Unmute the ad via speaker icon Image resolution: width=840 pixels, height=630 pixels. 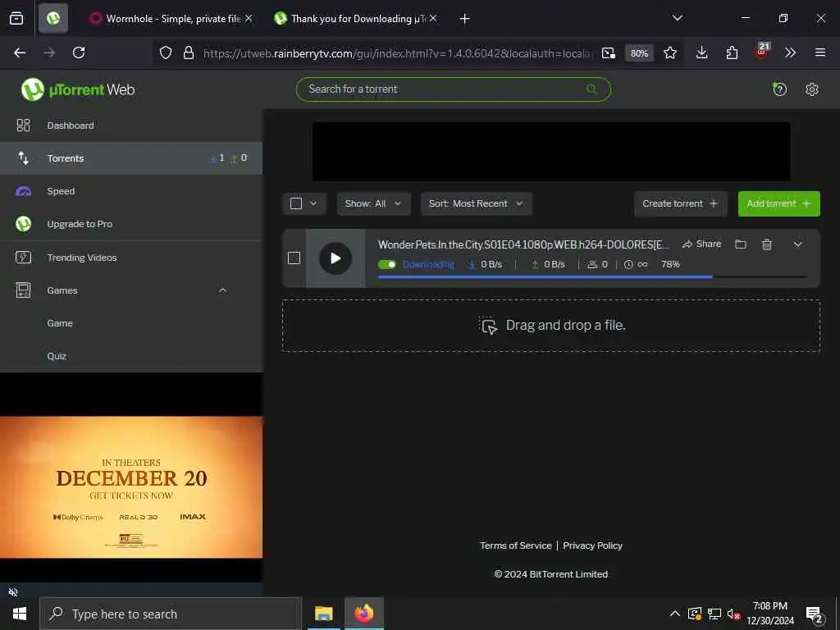tap(13, 591)
